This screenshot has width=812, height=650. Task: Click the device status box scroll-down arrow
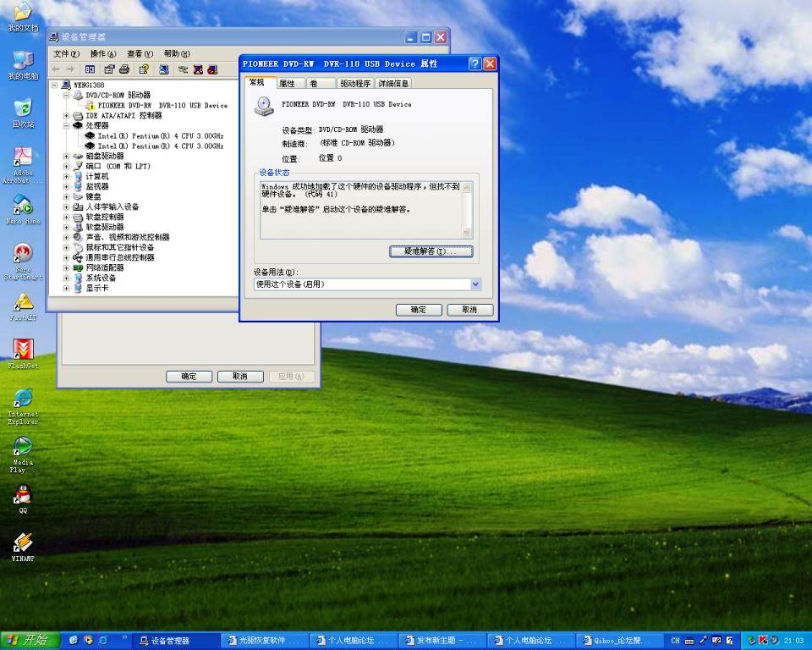point(467,232)
